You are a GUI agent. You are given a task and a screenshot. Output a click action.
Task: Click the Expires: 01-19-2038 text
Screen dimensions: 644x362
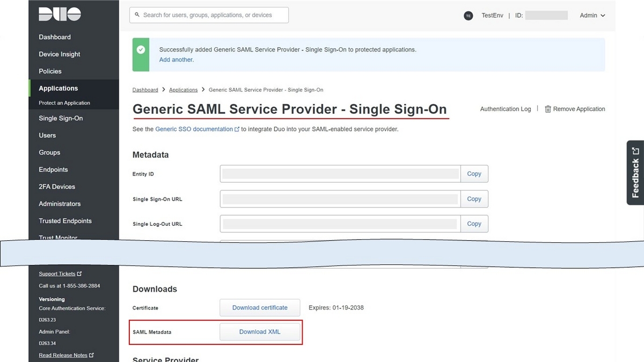pos(336,308)
